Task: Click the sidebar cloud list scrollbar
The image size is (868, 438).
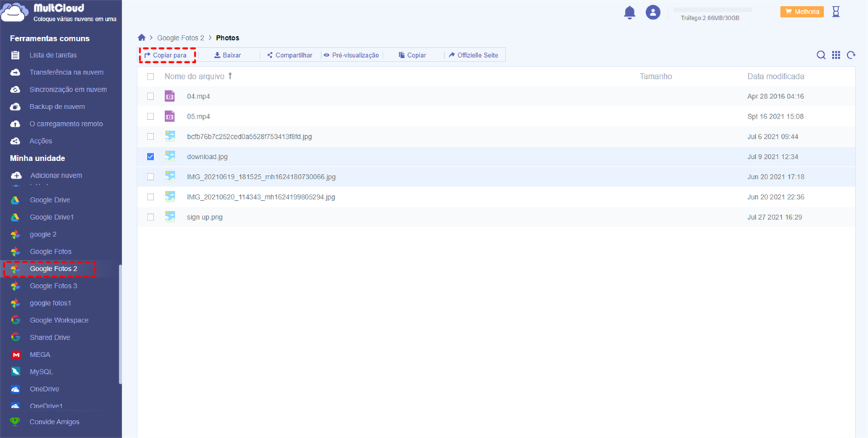Action: tap(120, 323)
